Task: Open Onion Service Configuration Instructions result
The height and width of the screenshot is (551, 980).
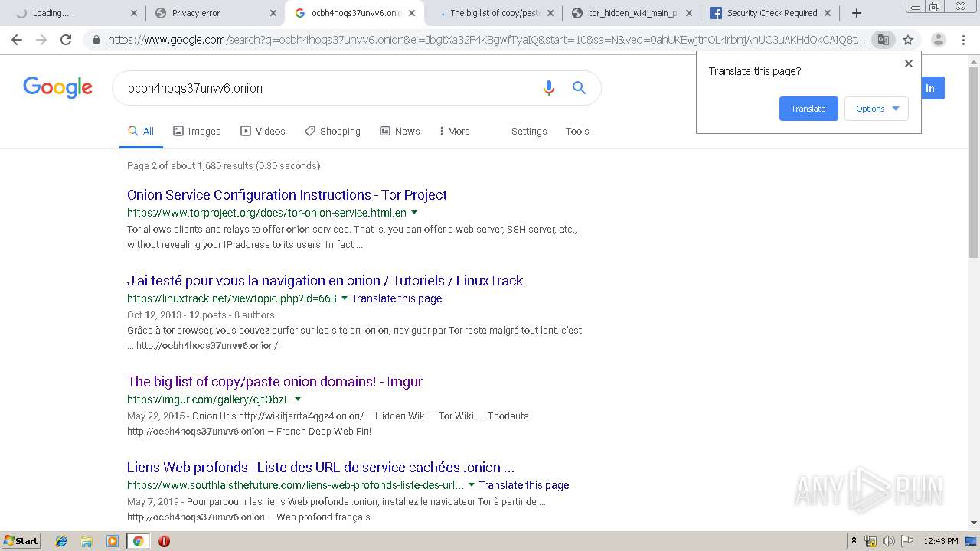Action: pyautogui.click(x=287, y=195)
